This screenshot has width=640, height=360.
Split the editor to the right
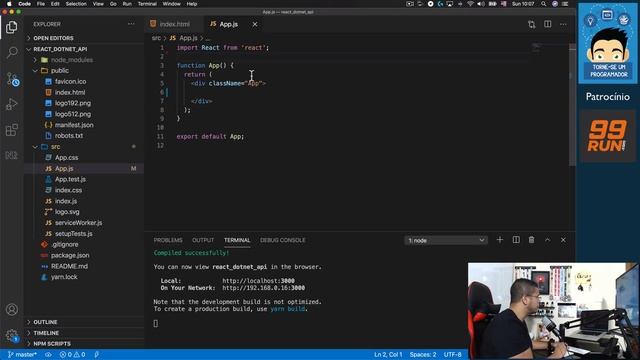coord(547,24)
